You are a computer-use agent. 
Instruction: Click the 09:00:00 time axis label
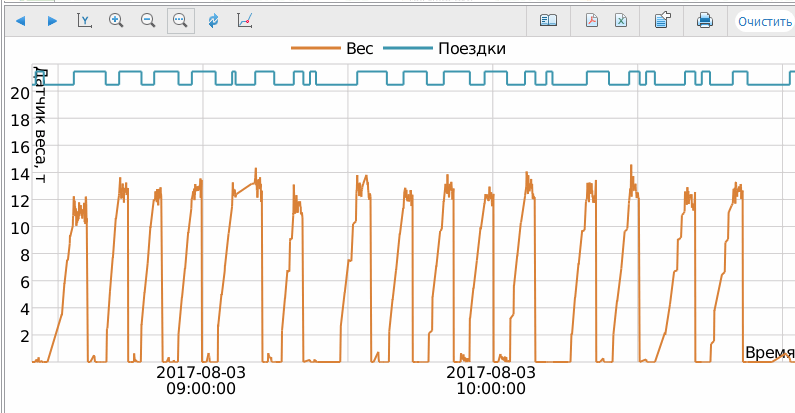pyautogui.click(x=200, y=389)
